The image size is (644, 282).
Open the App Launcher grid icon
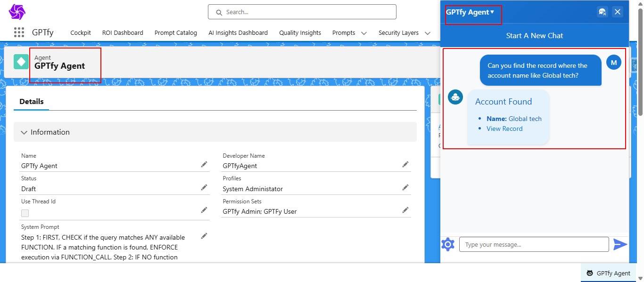click(x=19, y=32)
